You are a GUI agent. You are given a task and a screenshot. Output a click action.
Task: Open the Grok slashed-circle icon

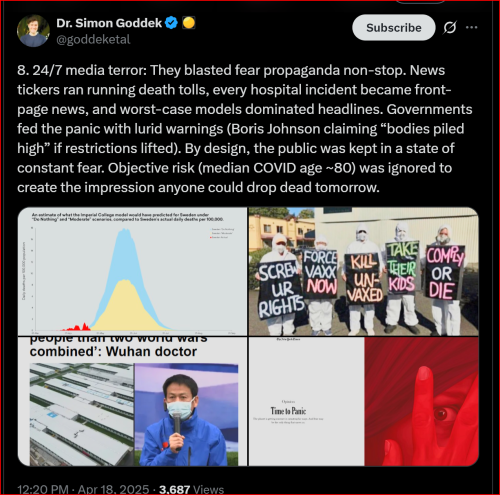pyautogui.click(x=450, y=28)
